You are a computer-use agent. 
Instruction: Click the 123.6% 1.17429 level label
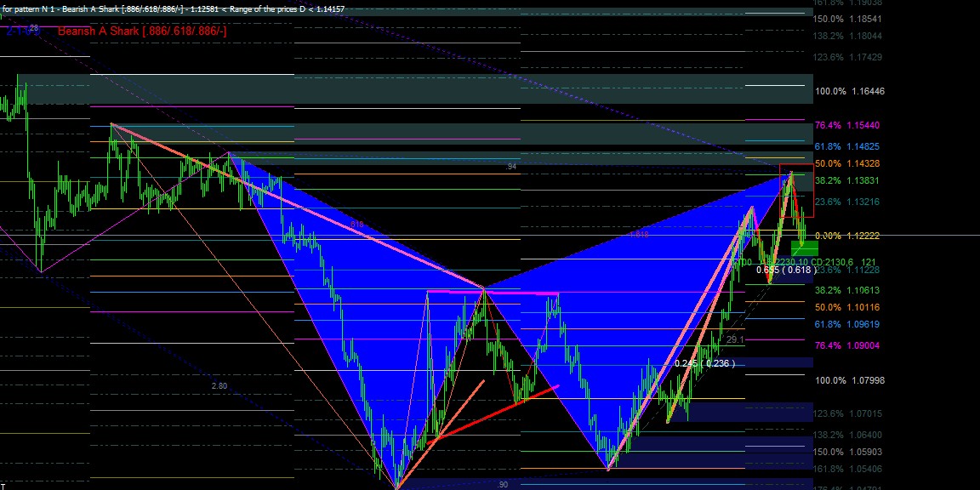pos(847,58)
